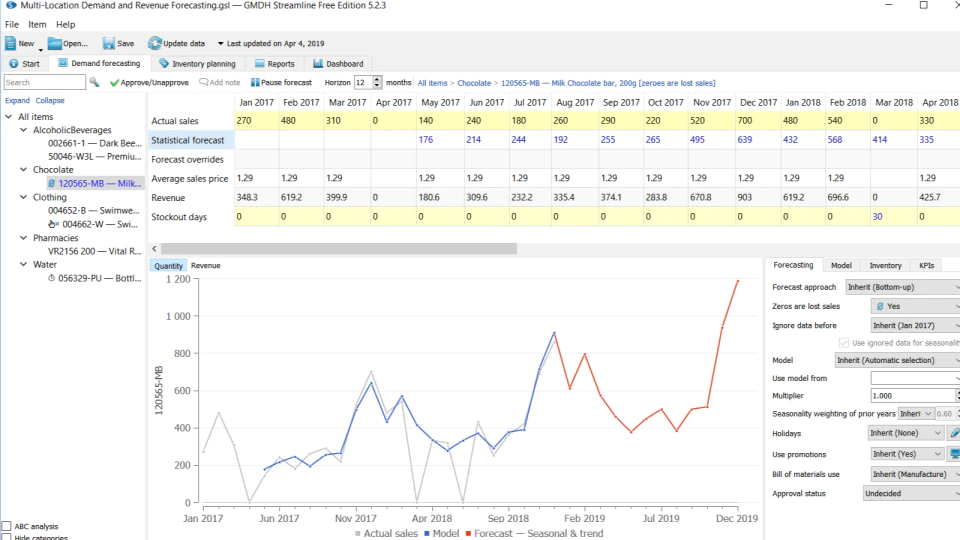The width and height of the screenshot is (960, 540).
Task: Open the Holidays dropdown
Action: pyautogui.click(x=906, y=433)
